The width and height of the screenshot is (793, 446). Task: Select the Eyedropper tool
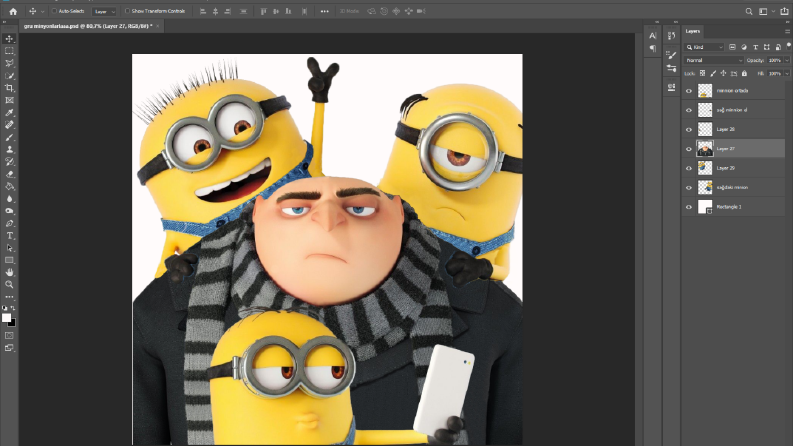[x=9, y=112]
